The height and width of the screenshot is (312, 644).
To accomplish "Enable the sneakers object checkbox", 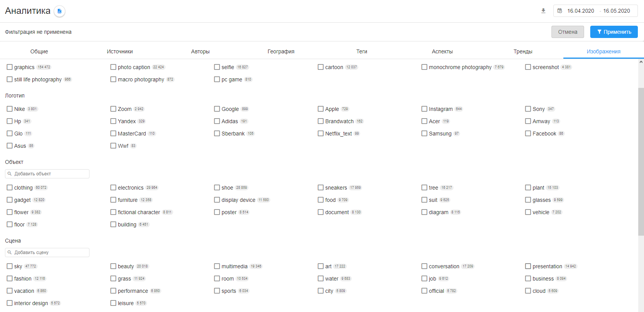I will point(321,188).
